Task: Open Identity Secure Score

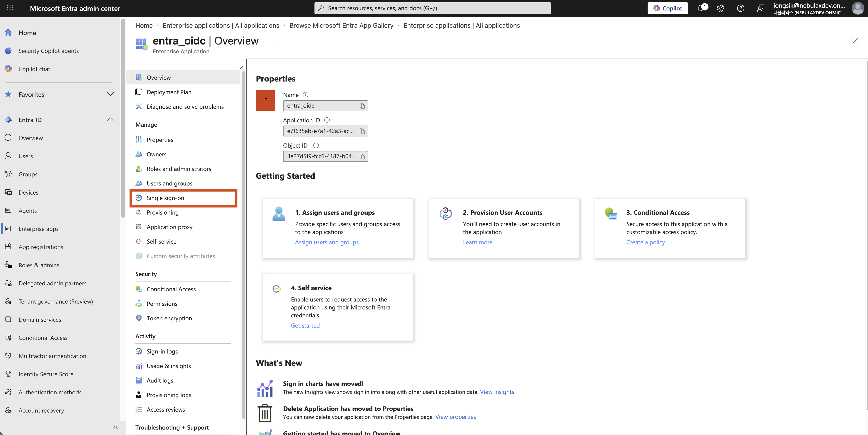Action: point(46,374)
